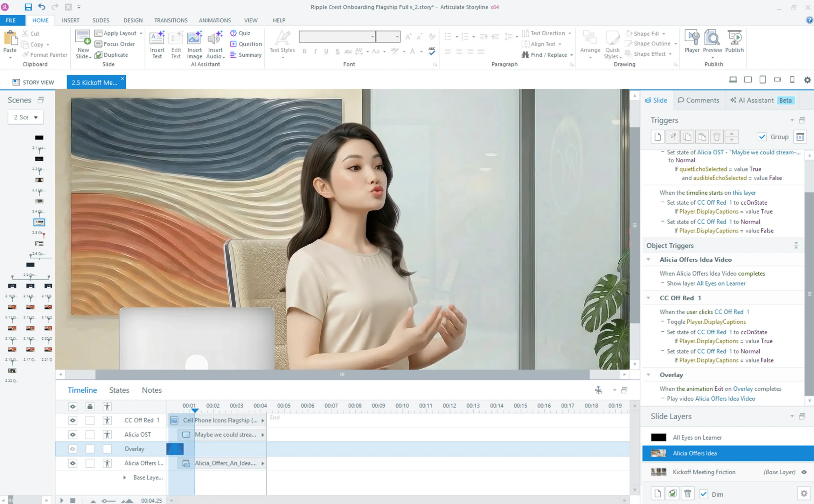Create a New Slide
814x504 pixels.
(83, 44)
